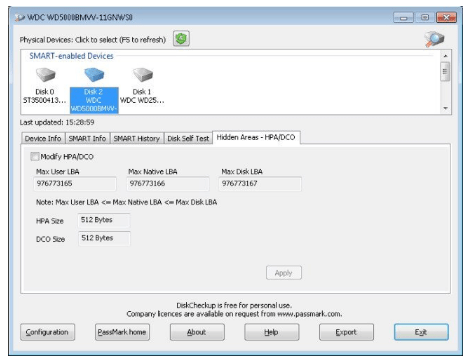Click the Max Native LBA field
468x362 pixels.
point(168,184)
